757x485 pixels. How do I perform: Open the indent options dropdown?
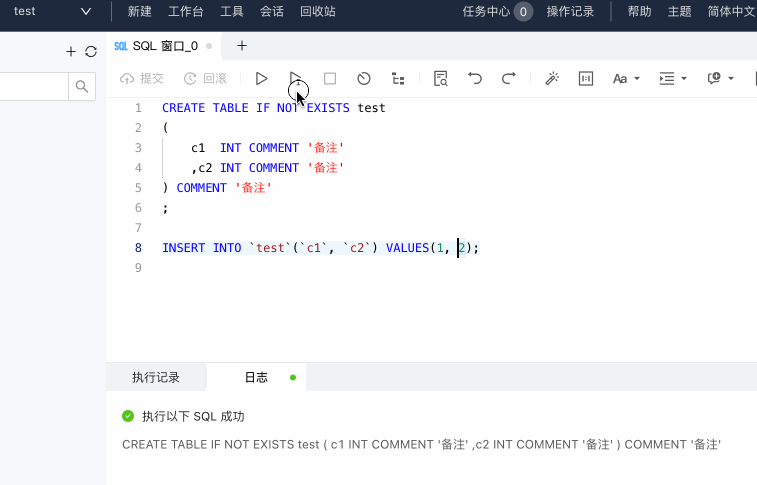(673, 78)
